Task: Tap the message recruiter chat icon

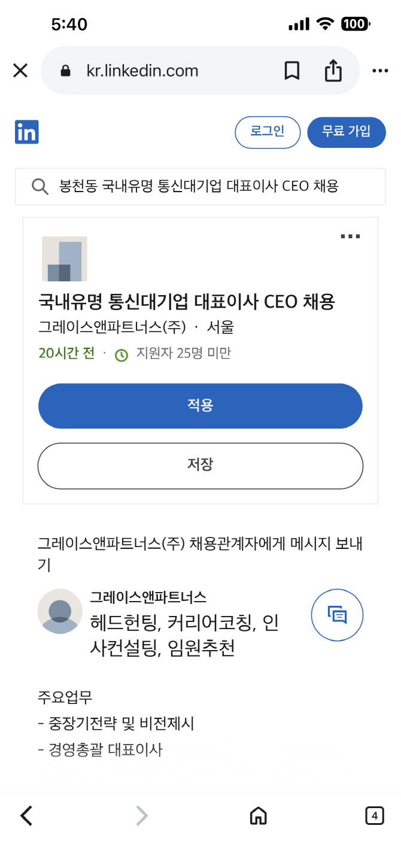Action: pyautogui.click(x=337, y=614)
